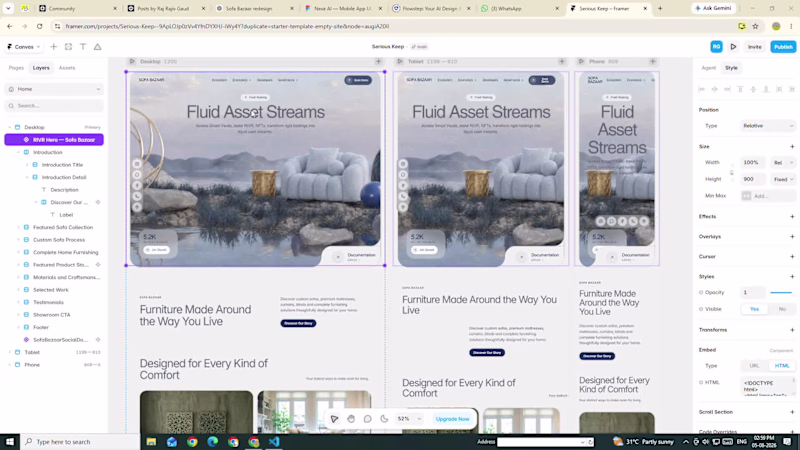Add breakpoint after Desktop frame

click(379, 61)
